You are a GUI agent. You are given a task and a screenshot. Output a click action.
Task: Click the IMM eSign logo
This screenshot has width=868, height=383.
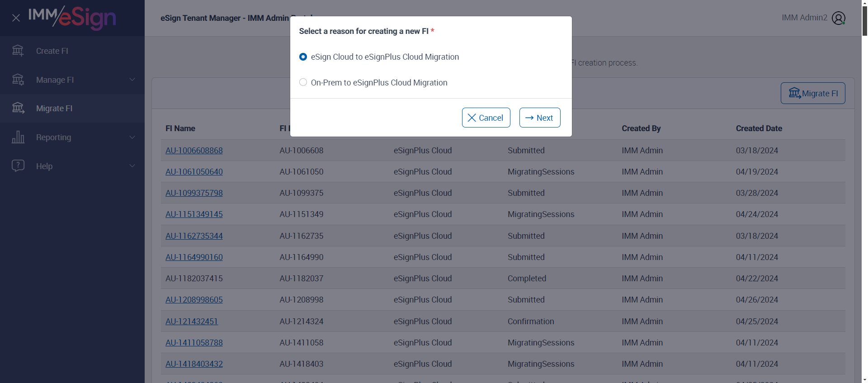point(72,18)
